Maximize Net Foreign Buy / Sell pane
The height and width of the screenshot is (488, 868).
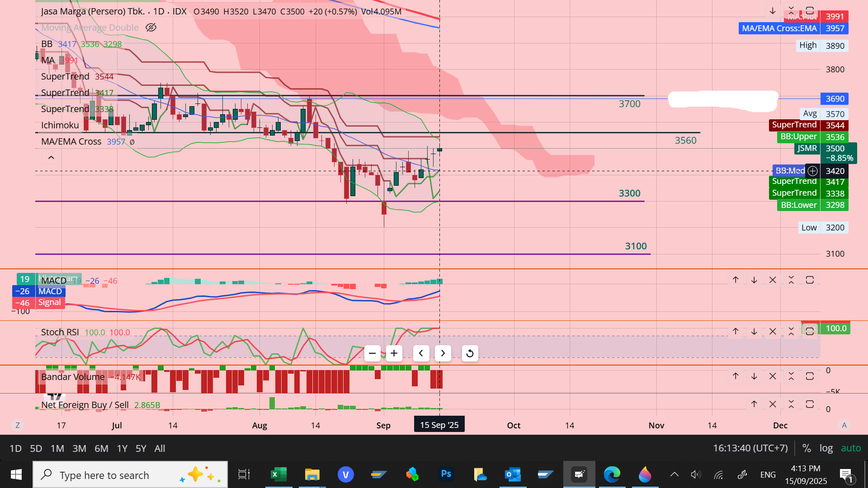pyautogui.click(x=810, y=404)
